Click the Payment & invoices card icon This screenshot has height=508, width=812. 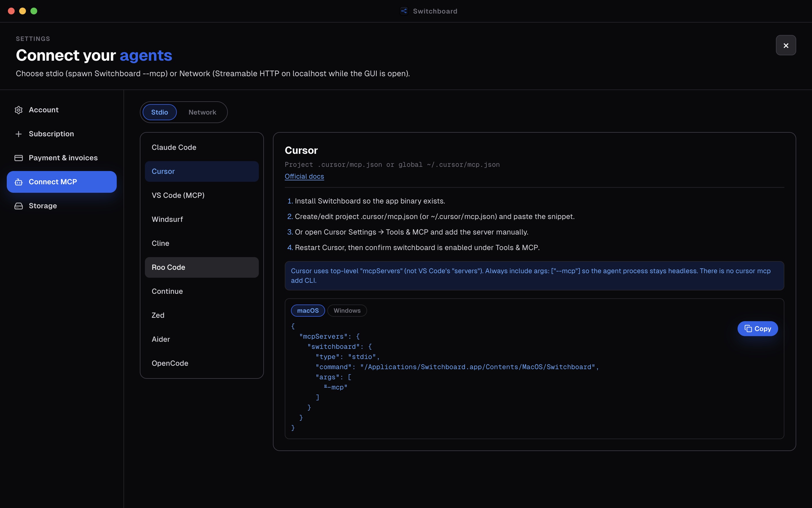tap(18, 158)
